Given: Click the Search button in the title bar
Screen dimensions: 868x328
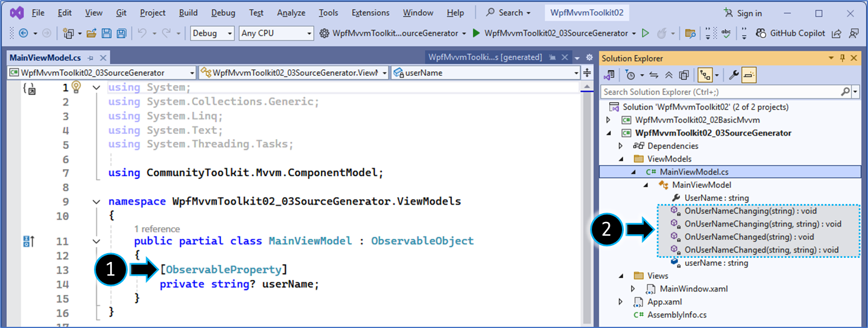Looking at the screenshot, I should tap(509, 13).
